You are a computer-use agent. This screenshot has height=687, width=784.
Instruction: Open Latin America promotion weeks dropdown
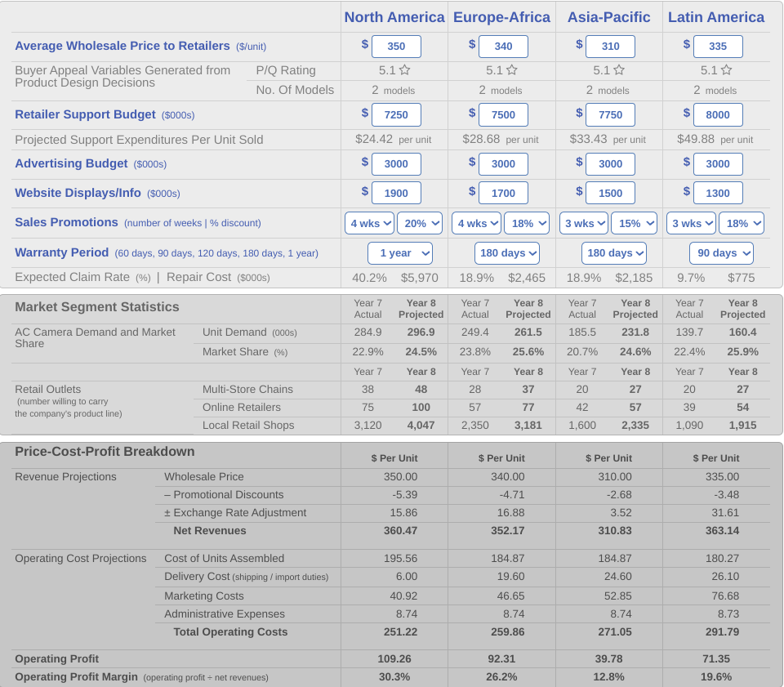pos(691,223)
